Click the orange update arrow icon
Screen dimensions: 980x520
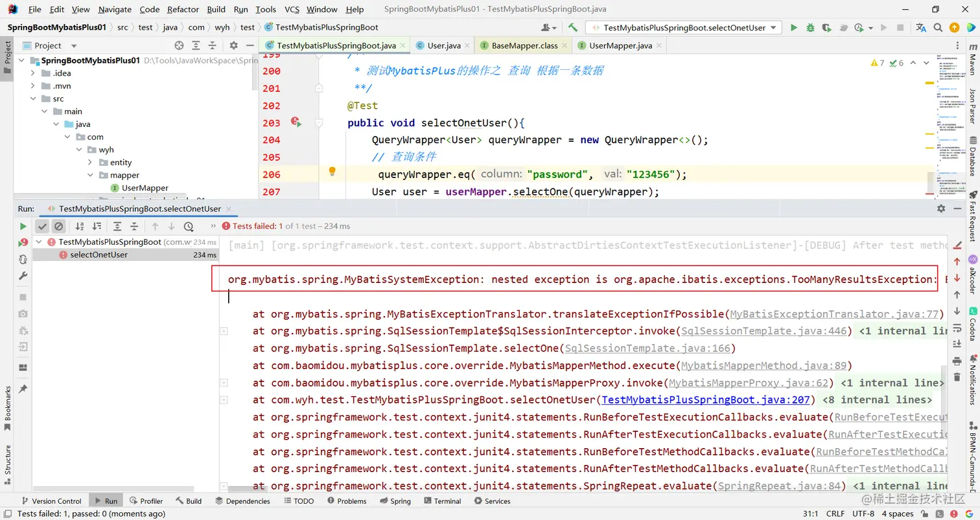(x=954, y=28)
